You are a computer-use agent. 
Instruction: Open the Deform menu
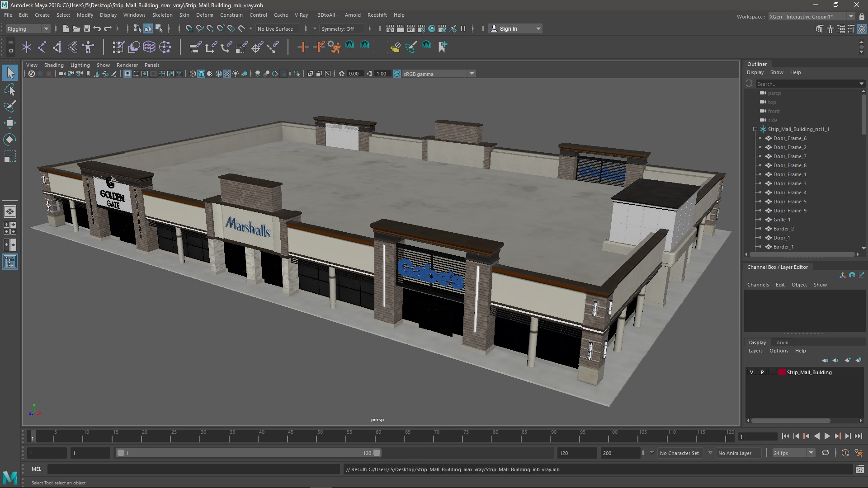[204, 15]
